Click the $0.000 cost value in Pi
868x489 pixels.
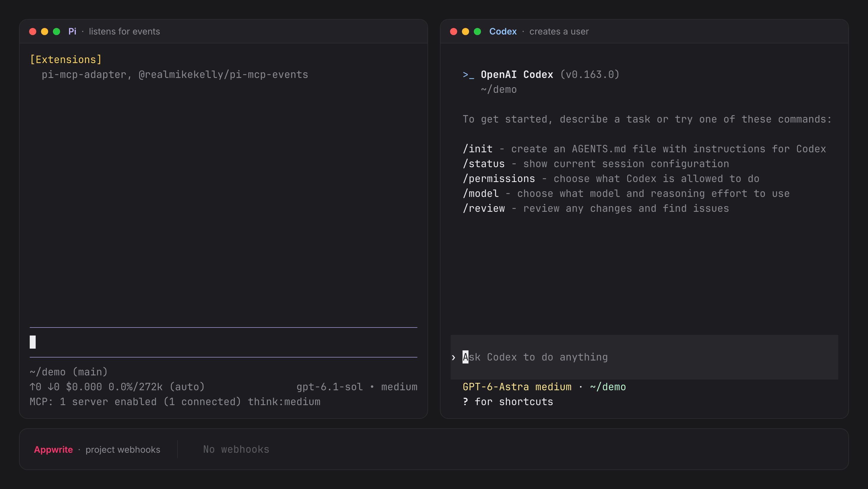pos(84,387)
